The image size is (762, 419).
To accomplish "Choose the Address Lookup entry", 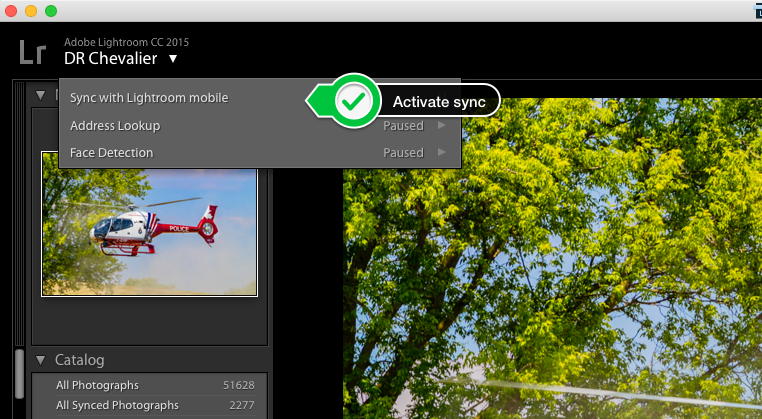I will (115, 126).
